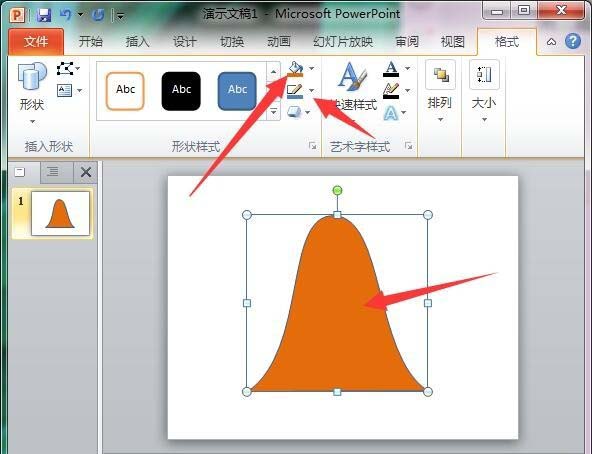This screenshot has height=454, width=592.
Task: Open the undo history dropdown arrow
Action: (80, 14)
